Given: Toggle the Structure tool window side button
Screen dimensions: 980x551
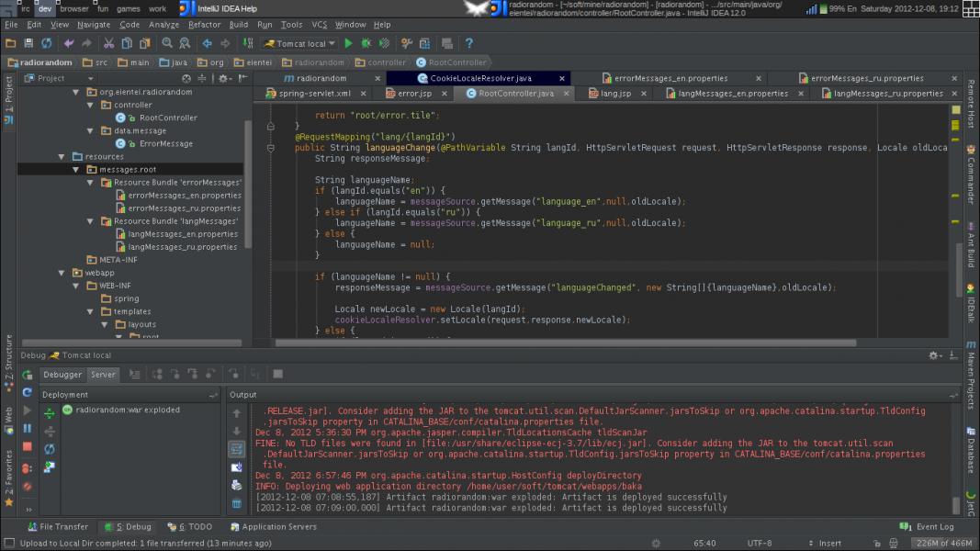Looking at the screenshot, I should (x=9, y=363).
